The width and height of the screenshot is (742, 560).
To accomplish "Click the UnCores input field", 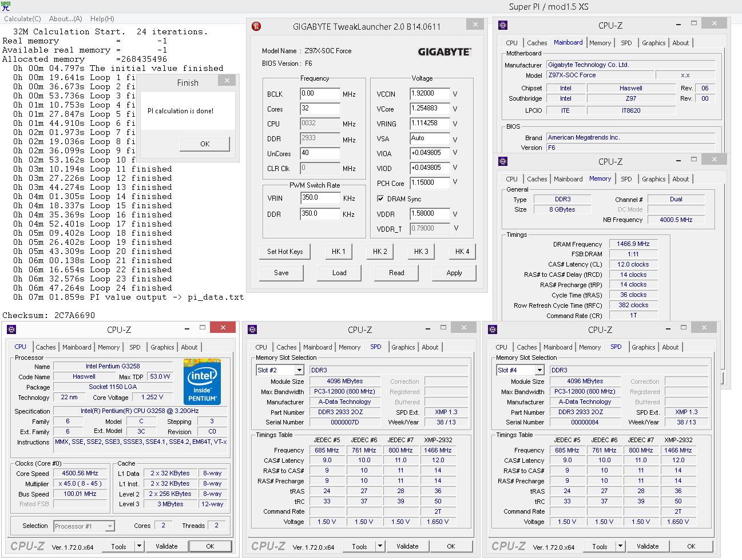I will (x=320, y=153).
